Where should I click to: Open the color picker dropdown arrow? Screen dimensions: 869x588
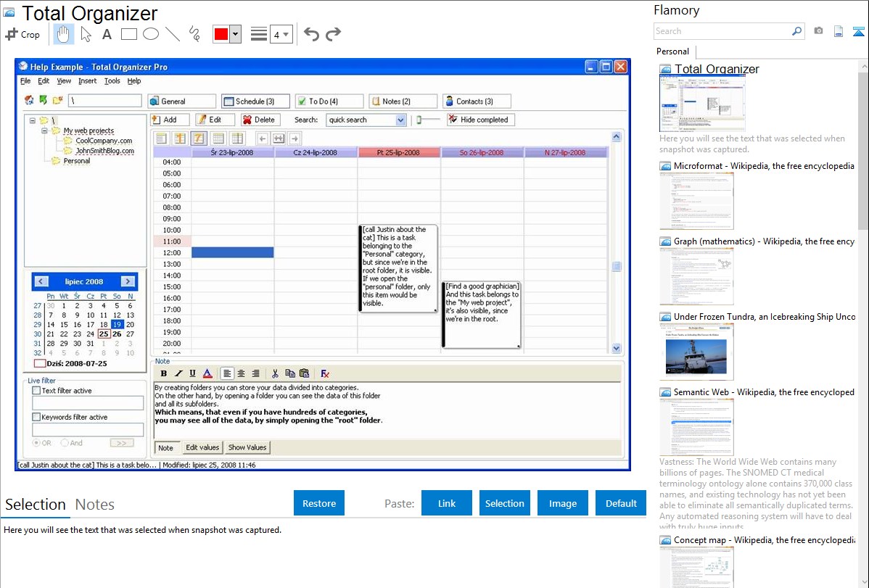235,34
